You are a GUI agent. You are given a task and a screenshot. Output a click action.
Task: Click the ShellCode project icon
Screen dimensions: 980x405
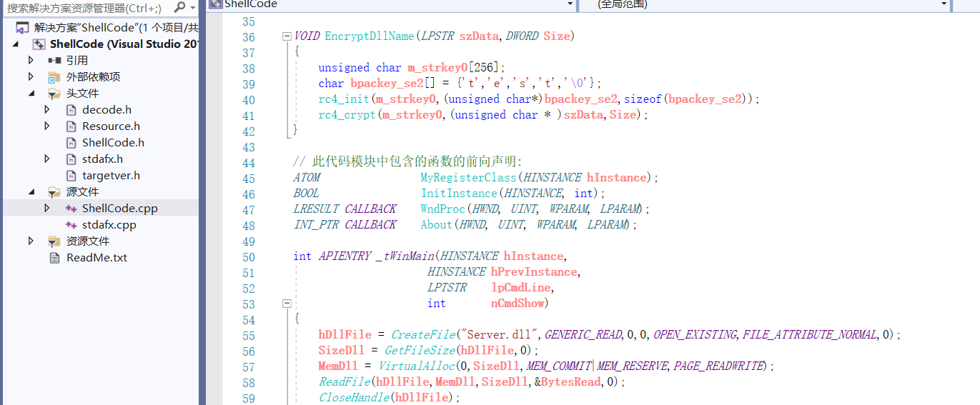click(39, 44)
